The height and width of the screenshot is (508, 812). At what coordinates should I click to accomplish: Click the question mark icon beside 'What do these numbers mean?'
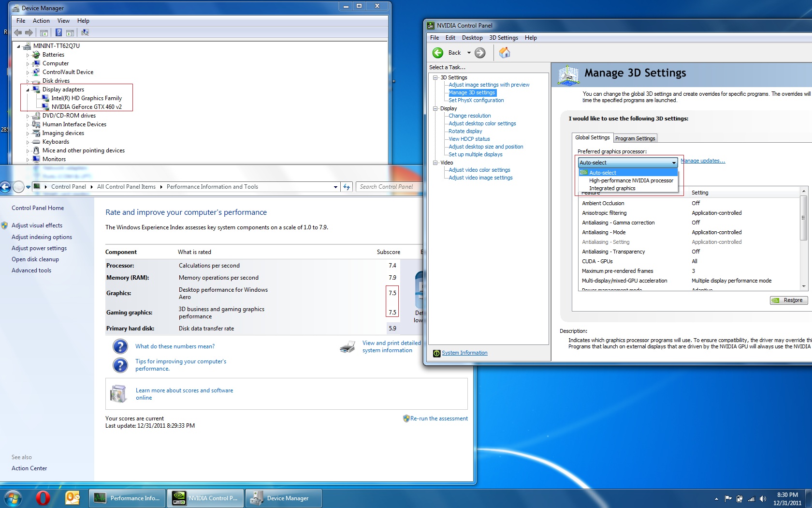pyautogui.click(x=120, y=346)
